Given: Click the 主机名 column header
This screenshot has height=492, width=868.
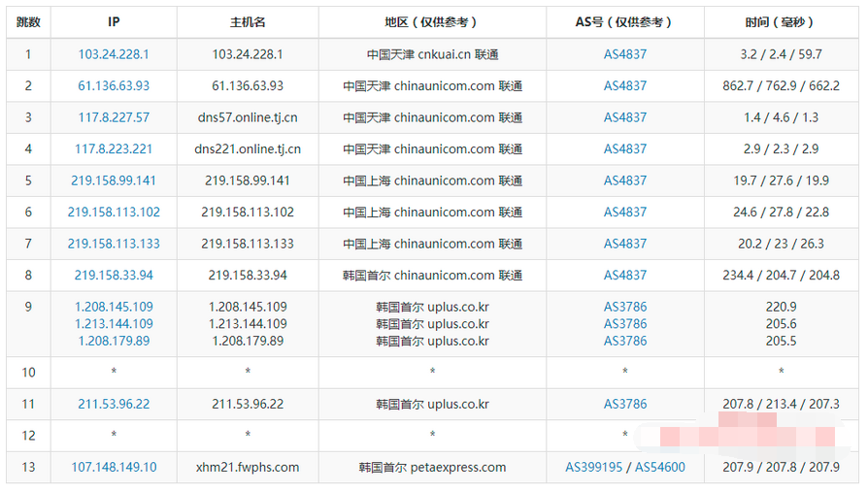Looking at the screenshot, I should [248, 22].
